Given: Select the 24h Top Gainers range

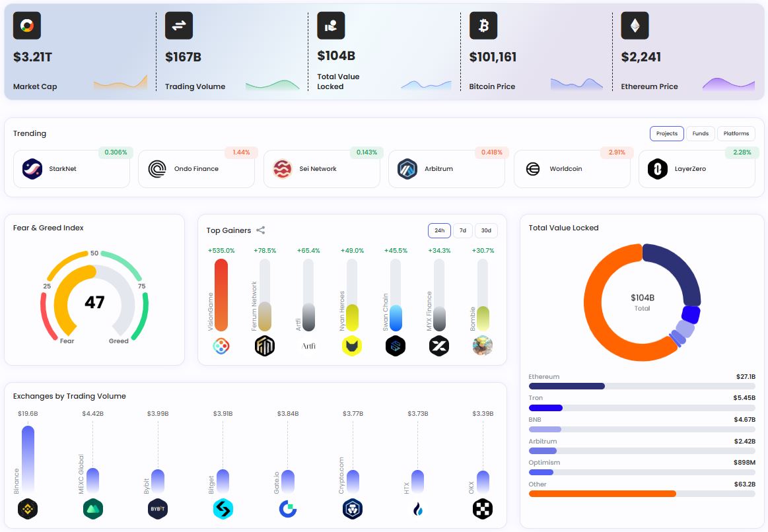Looking at the screenshot, I should click(439, 230).
